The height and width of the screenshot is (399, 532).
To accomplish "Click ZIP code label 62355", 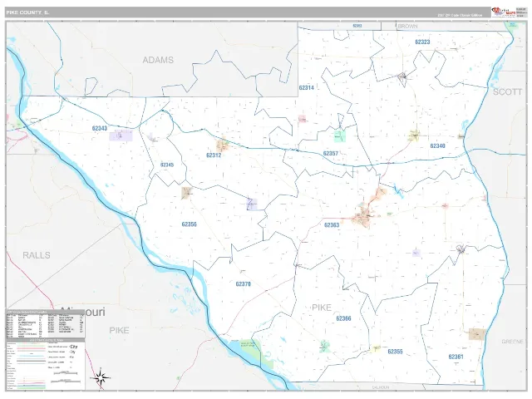I will (x=395, y=352).
